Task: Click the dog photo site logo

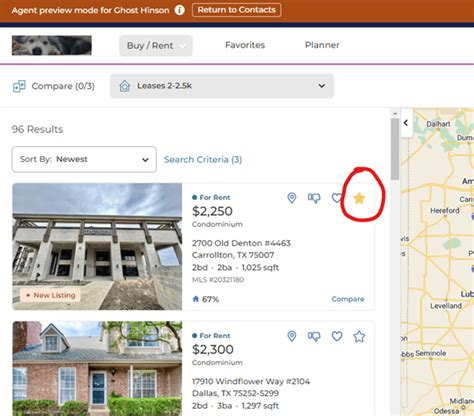Action: [x=52, y=45]
